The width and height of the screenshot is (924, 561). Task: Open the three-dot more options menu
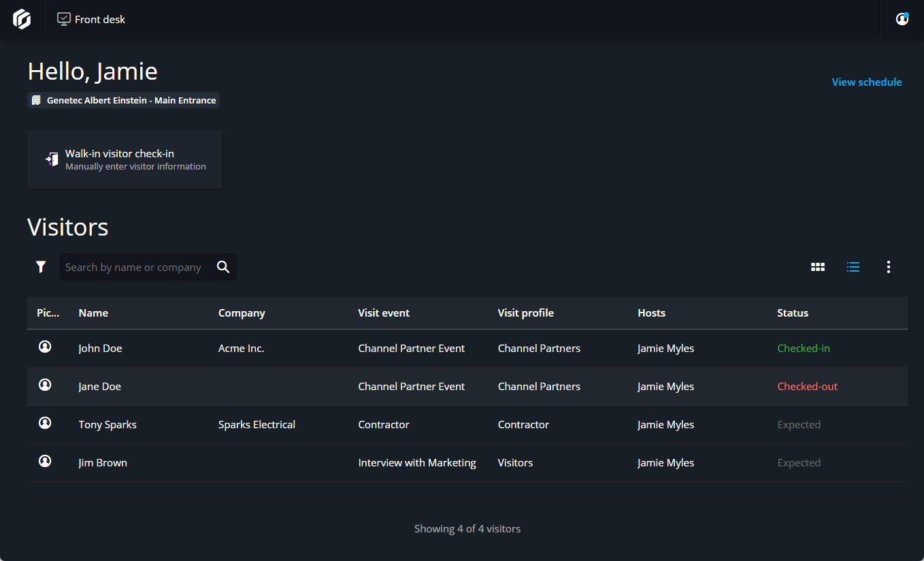[x=889, y=267]
